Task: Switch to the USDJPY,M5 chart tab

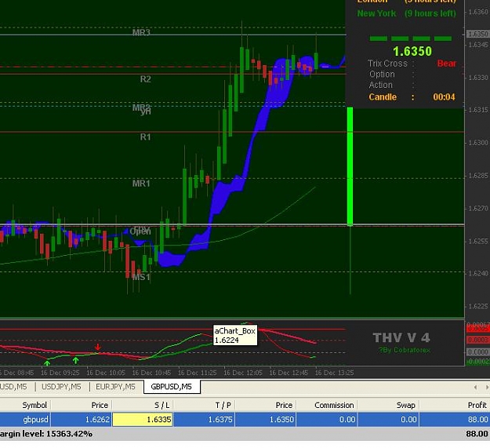Action: point(61,387)
